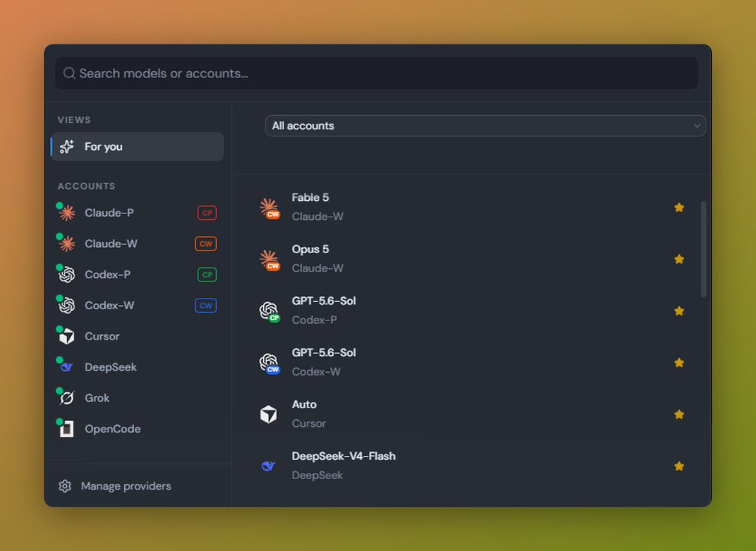Unfavorite Fable 5 with its star
Screen dimensions: 756x551
pos(679,207)
